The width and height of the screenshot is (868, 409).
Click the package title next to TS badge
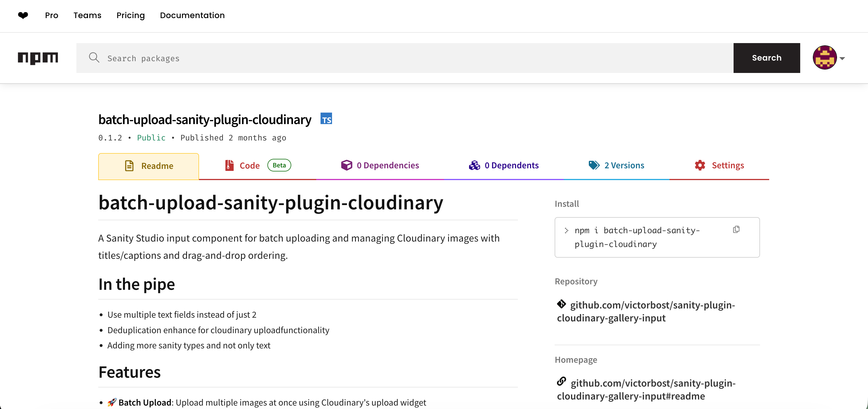205,119
